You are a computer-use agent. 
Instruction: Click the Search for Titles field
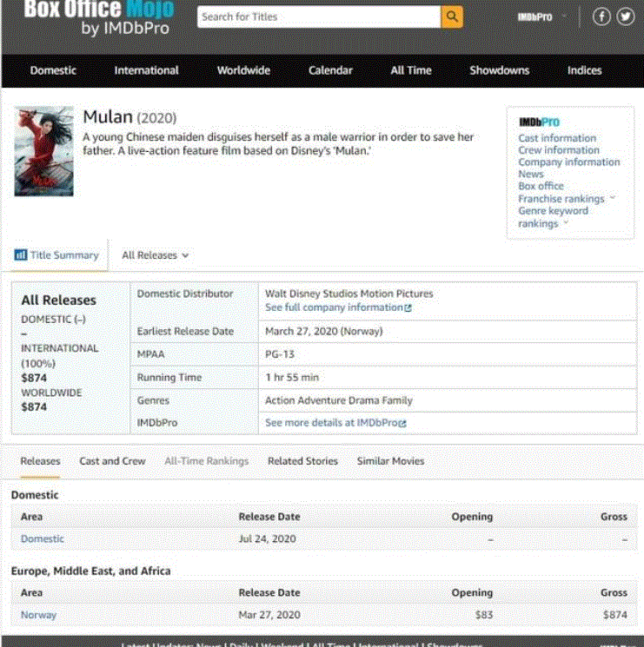coord(319,17)
